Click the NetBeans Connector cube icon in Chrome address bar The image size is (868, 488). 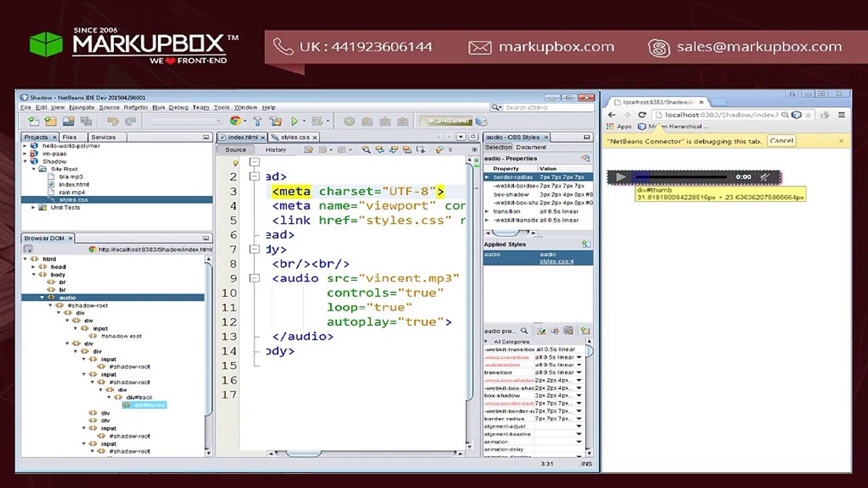[797, 115]
